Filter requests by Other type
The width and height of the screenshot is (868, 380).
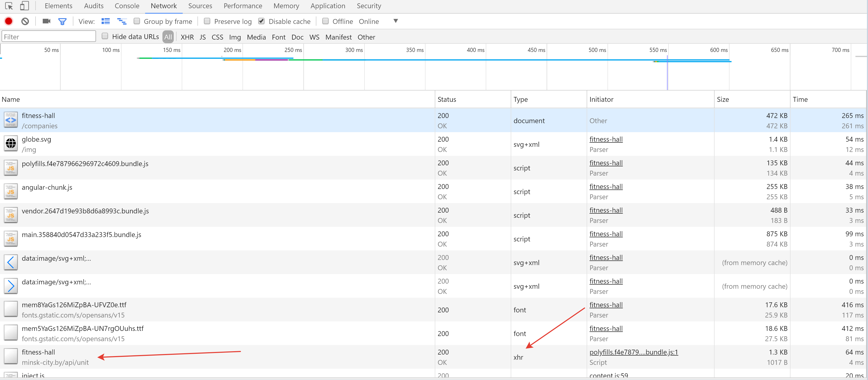[x=366, y=37]
